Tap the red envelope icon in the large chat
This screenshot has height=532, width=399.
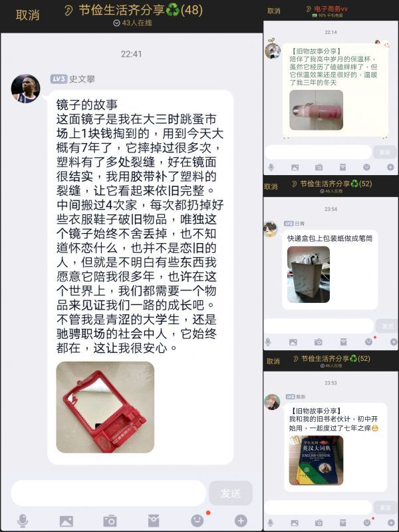tap(154, 521)
